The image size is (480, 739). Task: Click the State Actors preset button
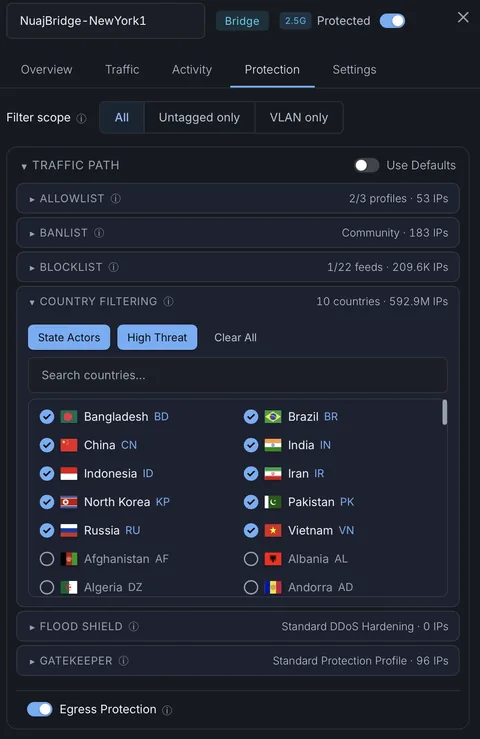coord(69,337)
